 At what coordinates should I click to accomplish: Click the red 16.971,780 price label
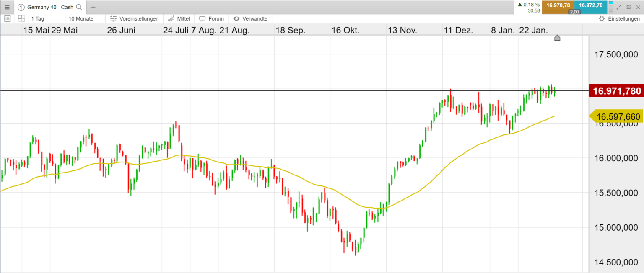[616, 90]
